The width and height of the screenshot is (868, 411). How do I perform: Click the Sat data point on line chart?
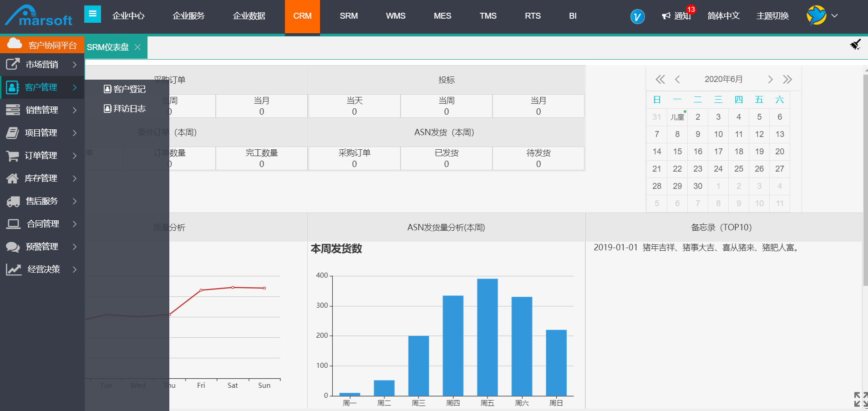(x=233, y=287)
